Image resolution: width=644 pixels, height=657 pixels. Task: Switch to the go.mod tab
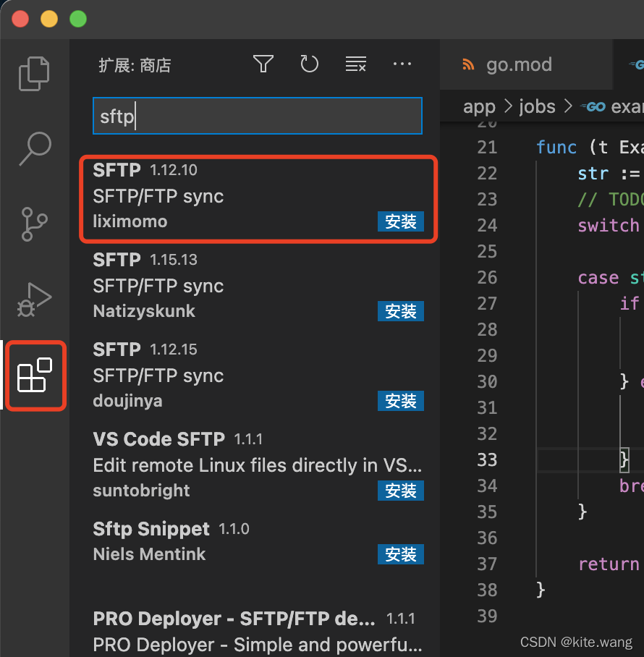(x=518, y=65)
